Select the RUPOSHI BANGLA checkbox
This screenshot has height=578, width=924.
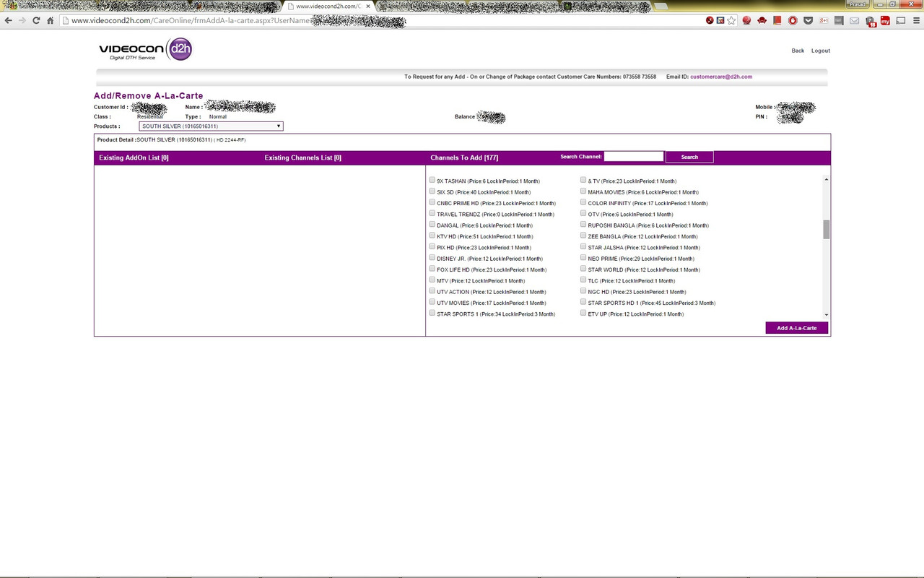coord(583,225)
